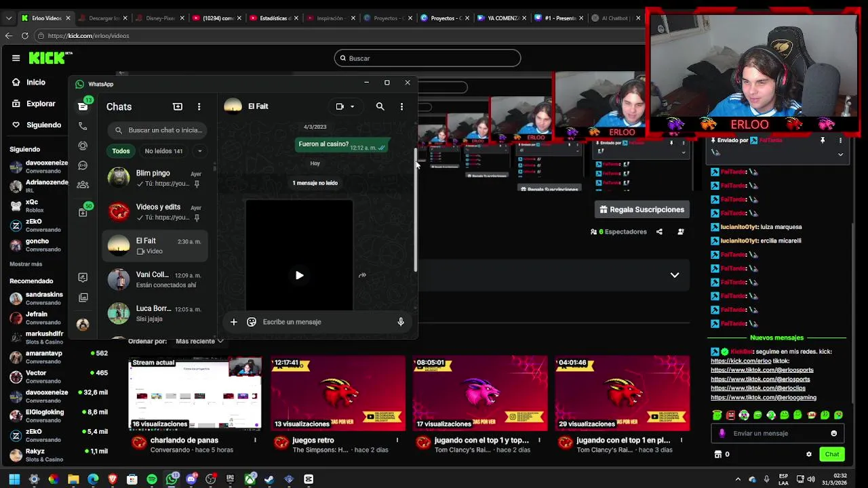Click the follow user icon beside share

click(x=681, y=232)
